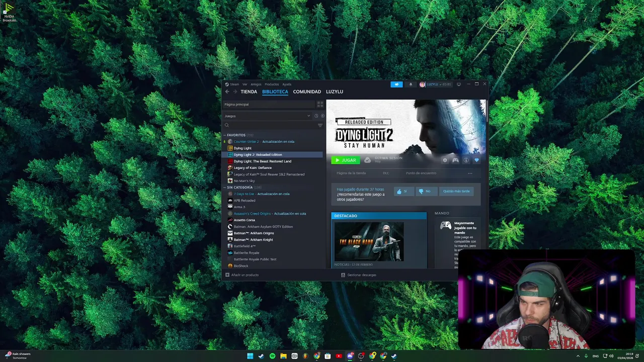The height and width of the screenshot is (362, 644).
Task: Sort library by recent activity clock icon
Action: click(316, 116)
